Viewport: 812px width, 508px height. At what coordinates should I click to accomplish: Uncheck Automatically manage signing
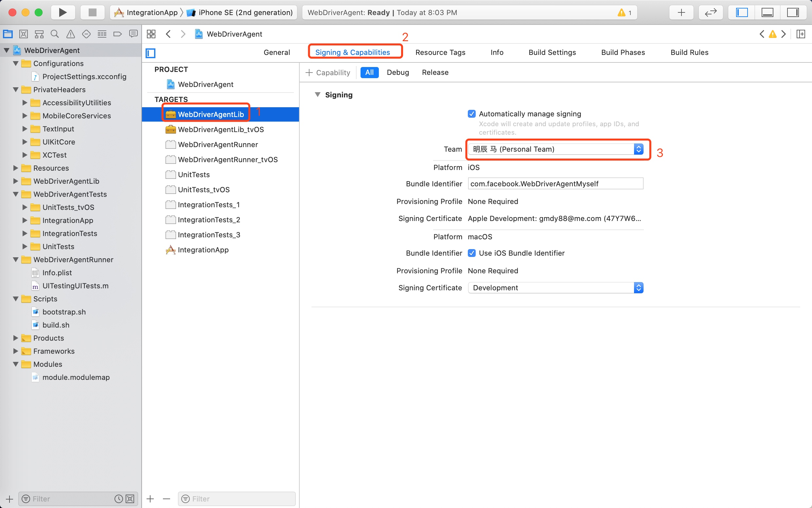(471, 114)
